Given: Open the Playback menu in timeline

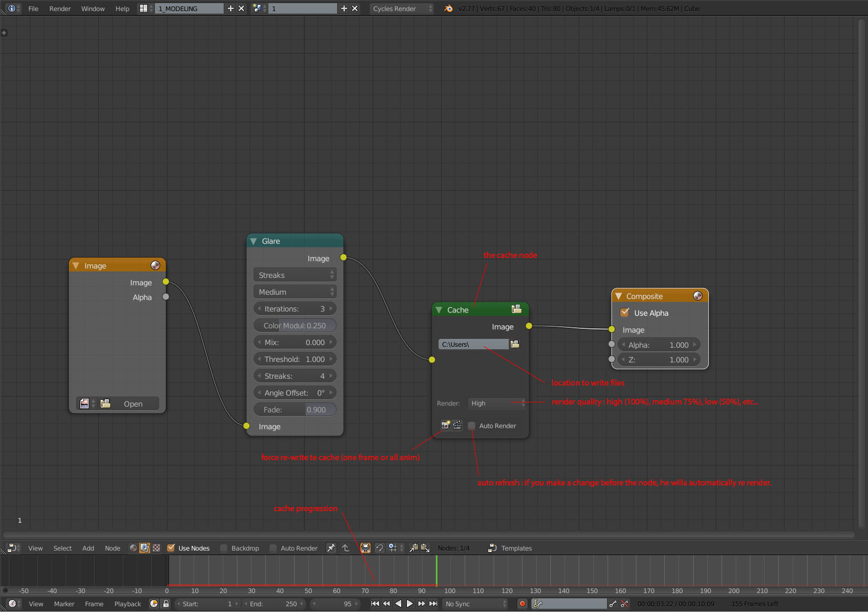Looking at the screenshot, I should (x=128, y=604).
